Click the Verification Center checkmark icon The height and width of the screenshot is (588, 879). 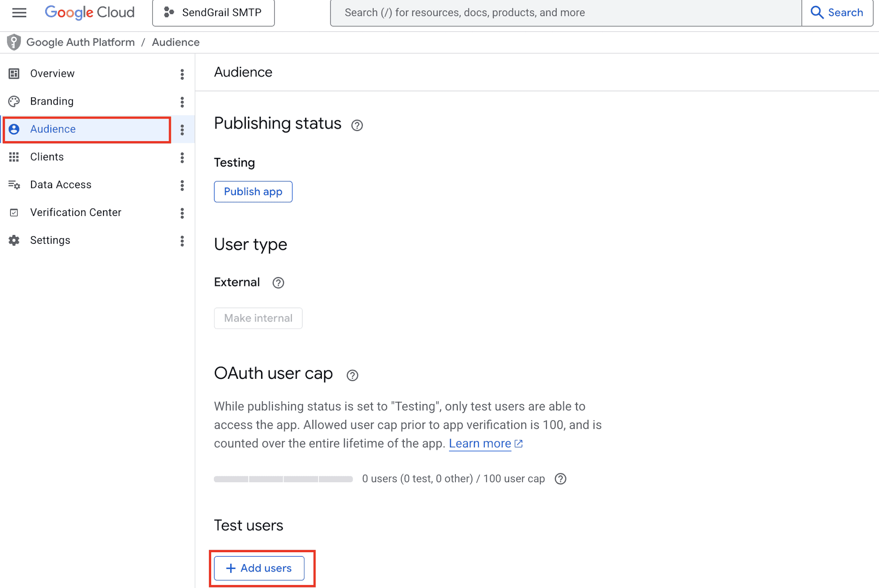point(14,213)
